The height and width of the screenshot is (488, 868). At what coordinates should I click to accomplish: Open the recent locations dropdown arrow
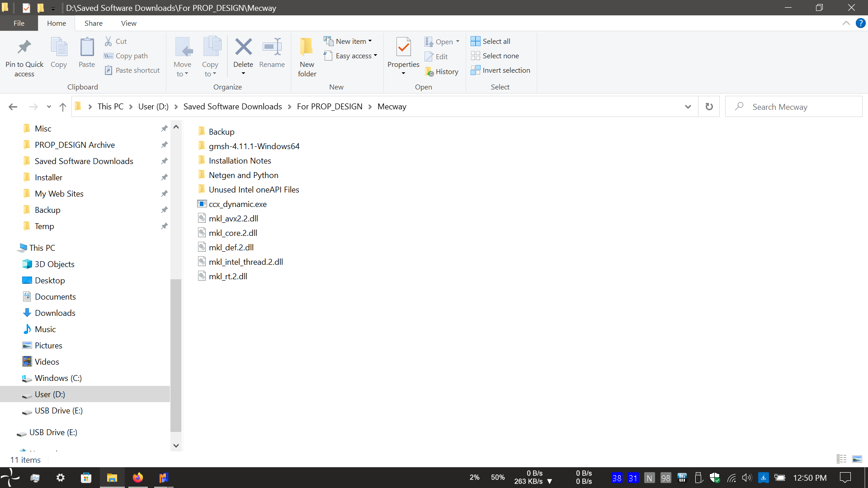click(49, 107)
